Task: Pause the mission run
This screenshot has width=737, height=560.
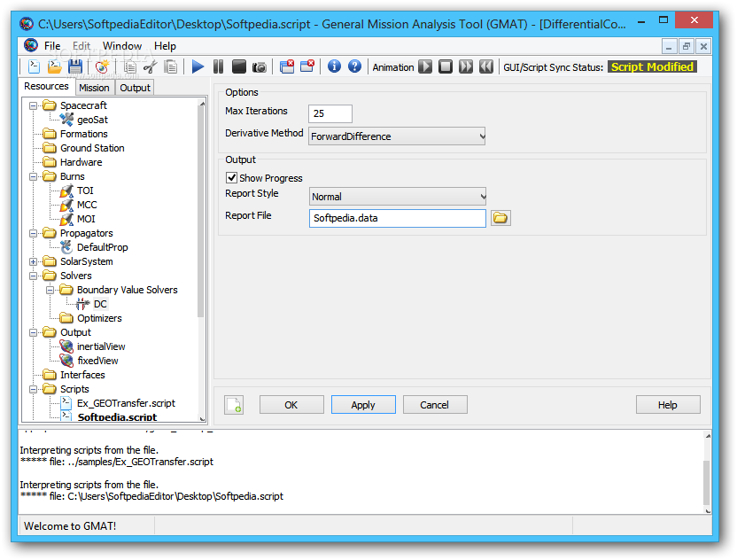Action: pyautogui.click(x=218, y=66)
